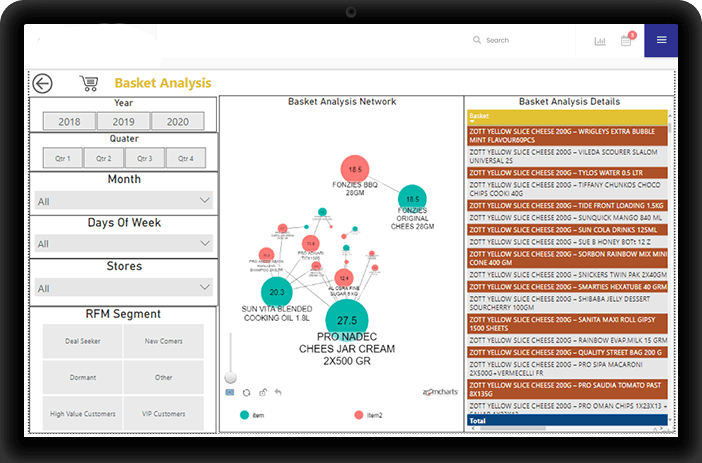Sort by Basket column header

(567, 117)
